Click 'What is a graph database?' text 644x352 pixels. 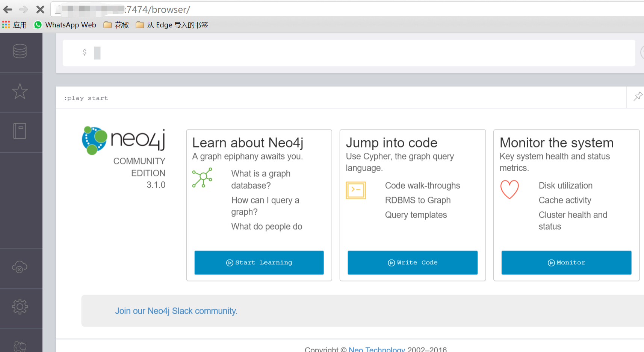[x=261, y=179]
